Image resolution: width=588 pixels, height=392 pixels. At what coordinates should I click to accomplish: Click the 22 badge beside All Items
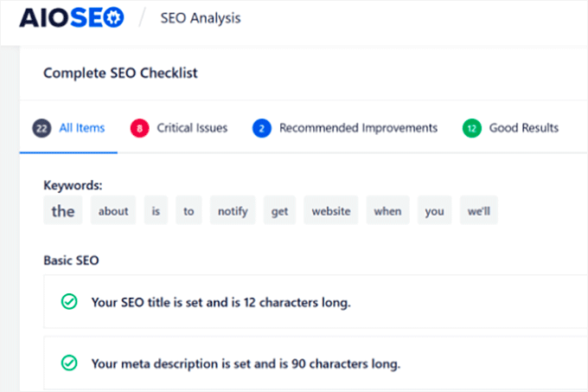(41, 128)
